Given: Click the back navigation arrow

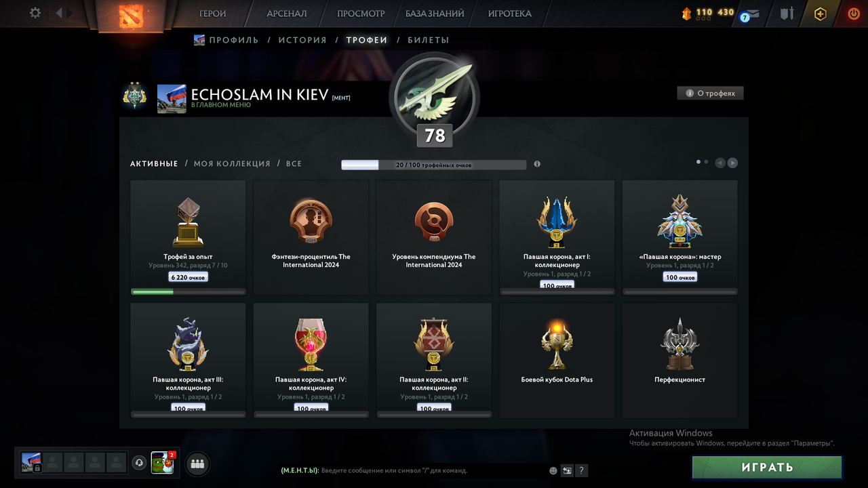Looking at the screenshot, I should [59, 13].
